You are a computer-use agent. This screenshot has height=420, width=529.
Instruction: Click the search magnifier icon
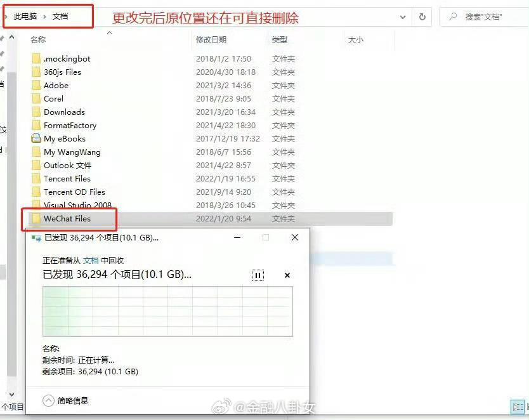tap(453, 16)
